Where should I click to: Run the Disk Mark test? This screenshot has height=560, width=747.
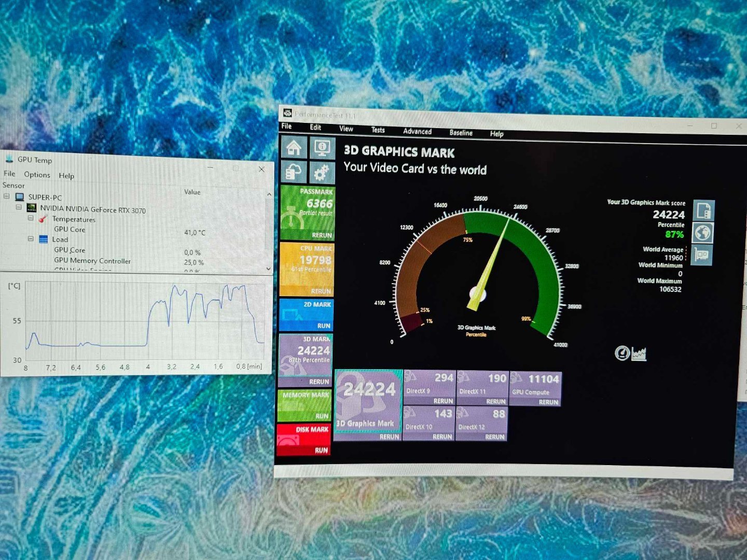click(321, 450)
